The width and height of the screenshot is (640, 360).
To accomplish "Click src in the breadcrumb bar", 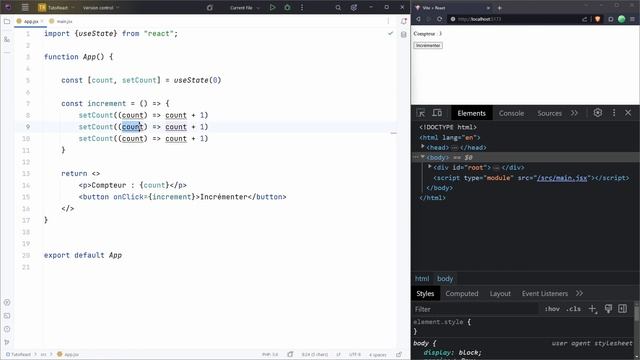I will pyautogui.click(x=43, y=354).
